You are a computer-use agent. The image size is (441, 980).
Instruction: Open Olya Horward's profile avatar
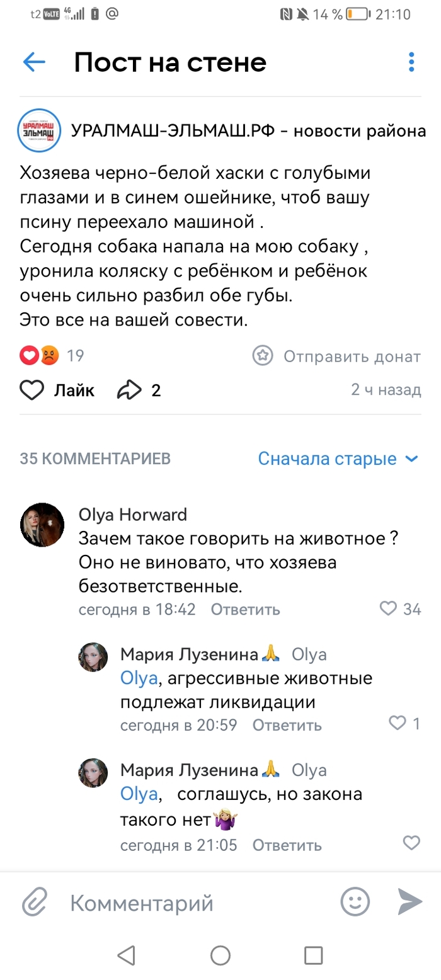tap(43, 525)
